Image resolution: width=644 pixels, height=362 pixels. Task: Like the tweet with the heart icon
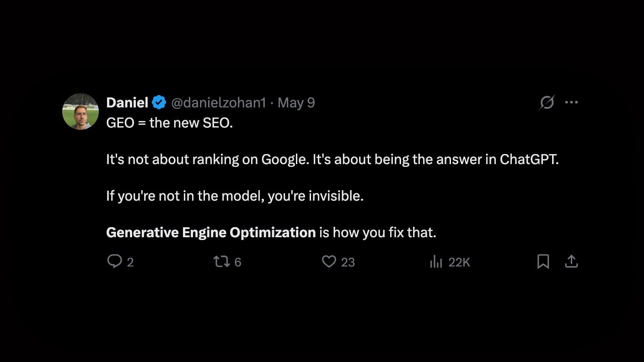pyautogui.click(x=329, y=261)
